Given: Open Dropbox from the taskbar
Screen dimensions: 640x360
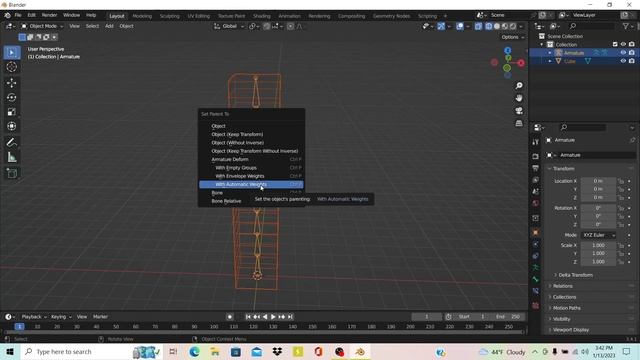Looking at the screenshot, I should pos(277,352).
